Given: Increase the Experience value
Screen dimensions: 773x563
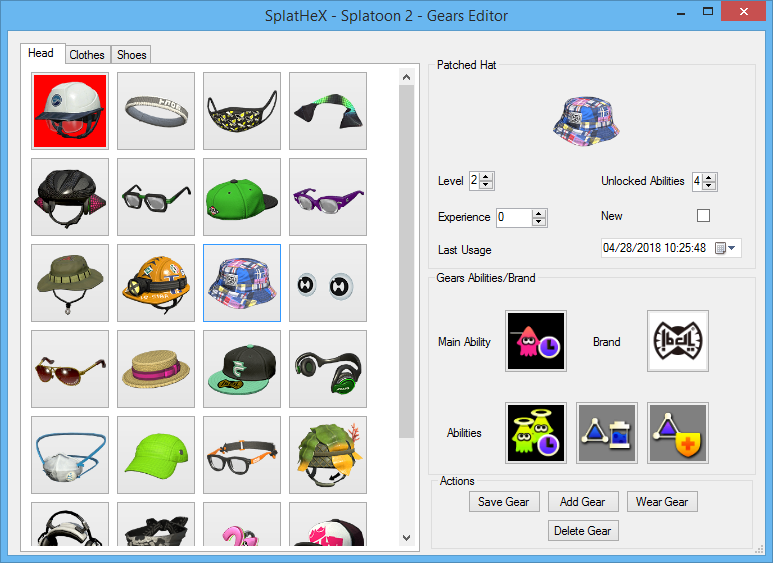Looking at the screenshot, I should point(539,213).
